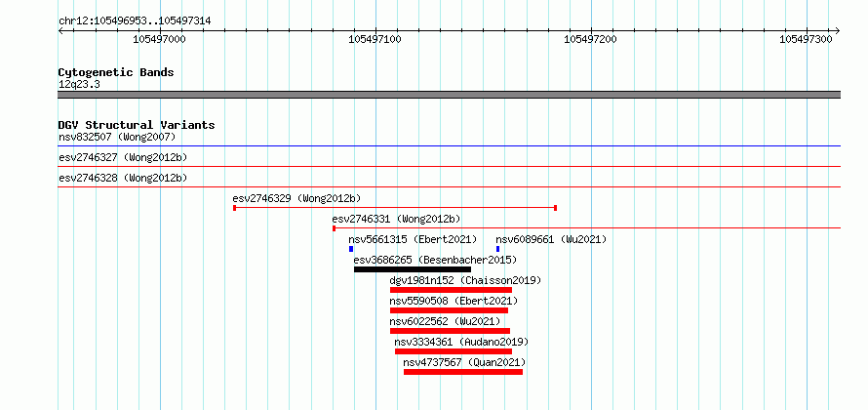The width and height of the screenshot is (868, 410).
Task: Open the esv3686265 (Besenbacher2015) label
Action: click(x=435, y=260)
